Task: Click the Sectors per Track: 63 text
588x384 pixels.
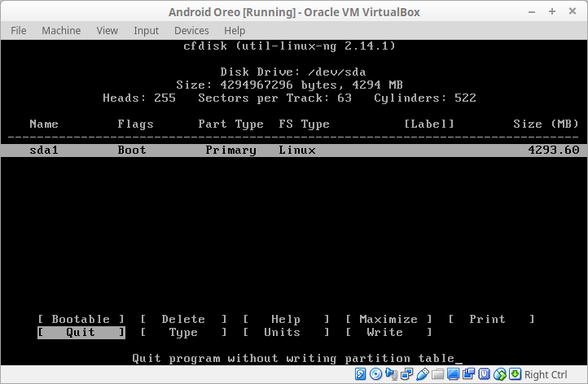Action: tap(275, 98)
